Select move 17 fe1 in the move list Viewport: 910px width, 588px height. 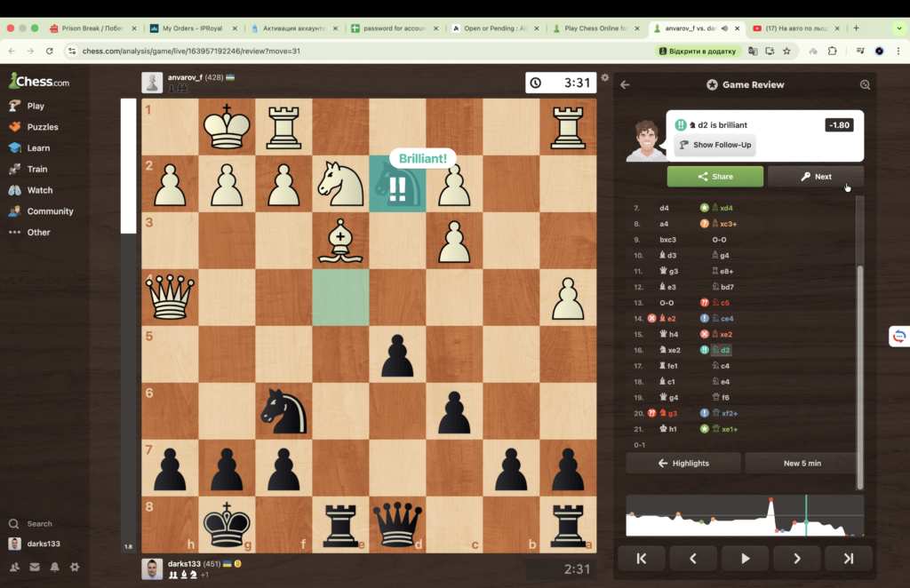click(x=668, y=366)
